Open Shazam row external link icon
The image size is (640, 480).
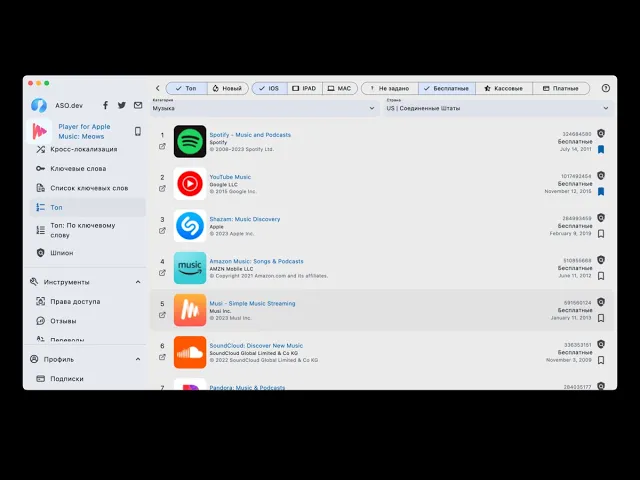162,231
